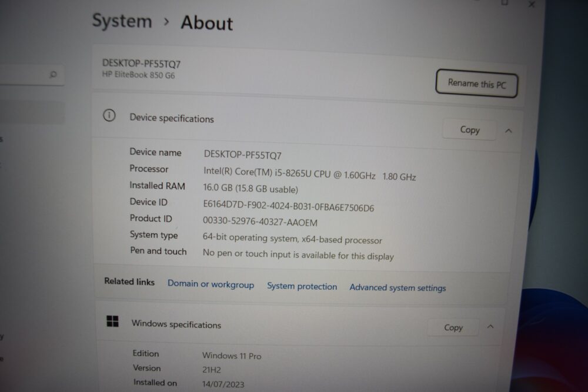Image resolution: width=588 pixels, height=392 pixels.
Task: Copy the Windows specifications
Action: (453, 327)
